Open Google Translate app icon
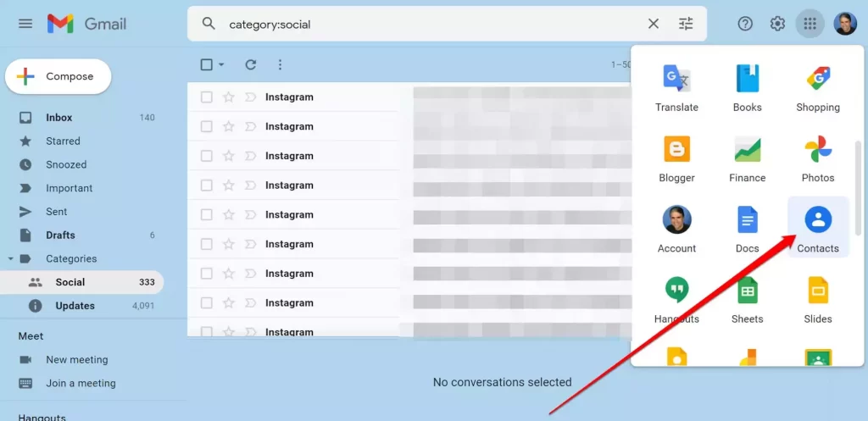868x421 pixels. (x=676, y=86)
